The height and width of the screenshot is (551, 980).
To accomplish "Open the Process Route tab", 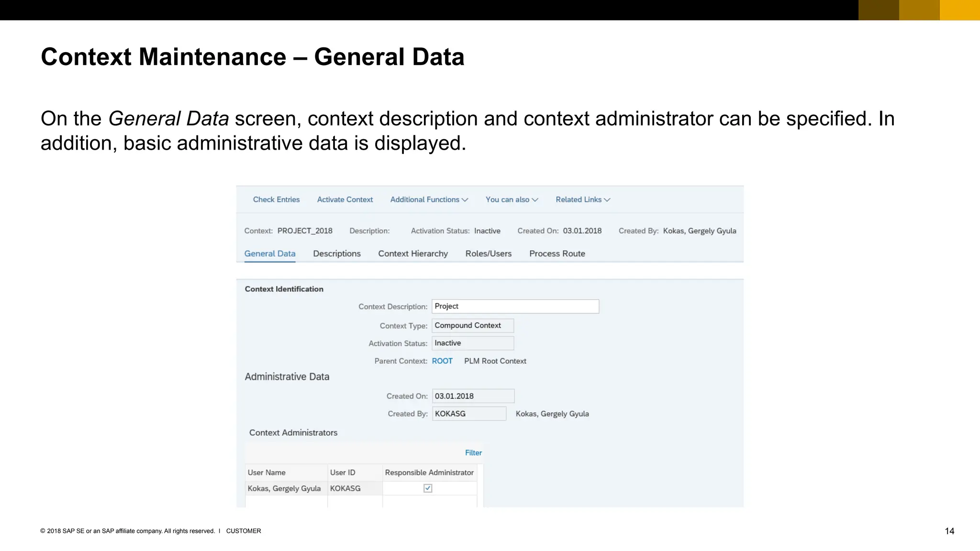I will pyautogui.click(x=557, y=253).
